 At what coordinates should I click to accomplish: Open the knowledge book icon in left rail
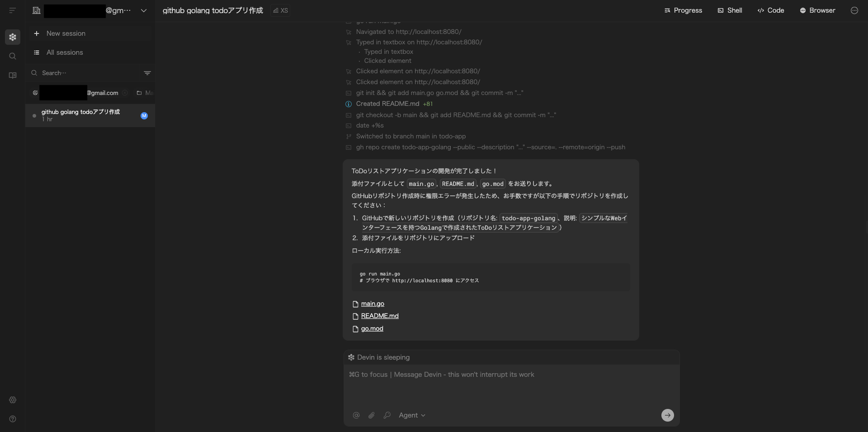pyautogui.click(x=13, y=76)
